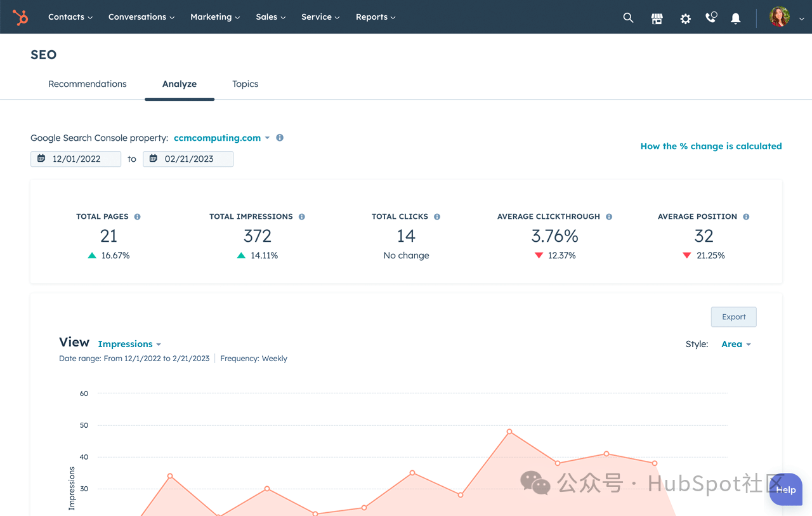
Task: Expand the ccmcomputing.com property dropdown
Action: click(x=221, y=138)
